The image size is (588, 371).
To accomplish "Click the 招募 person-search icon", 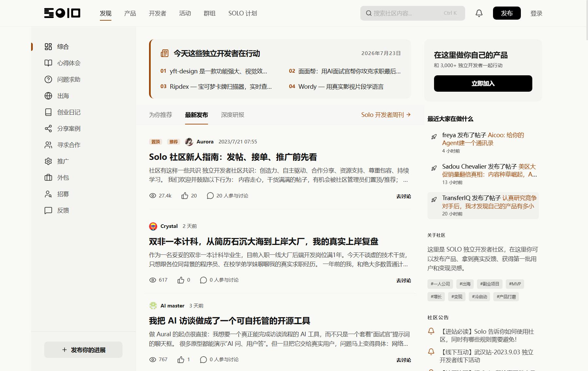I will point(48,194).
